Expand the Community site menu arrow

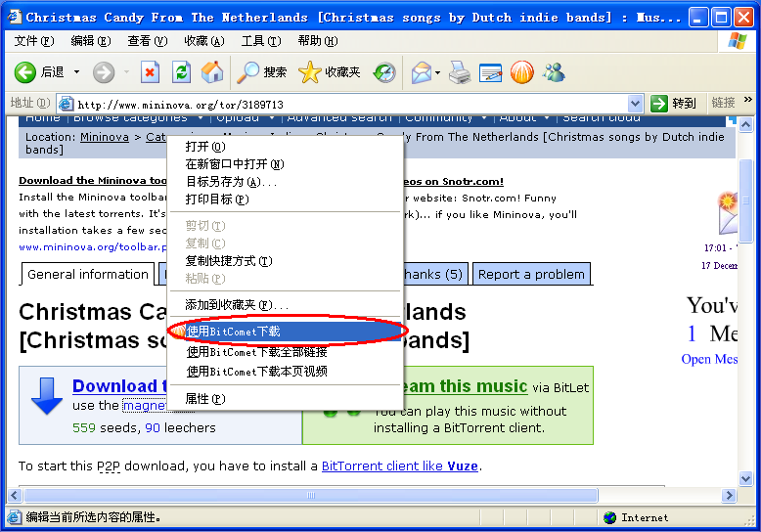pyautogui.click(x=484, y=118)
